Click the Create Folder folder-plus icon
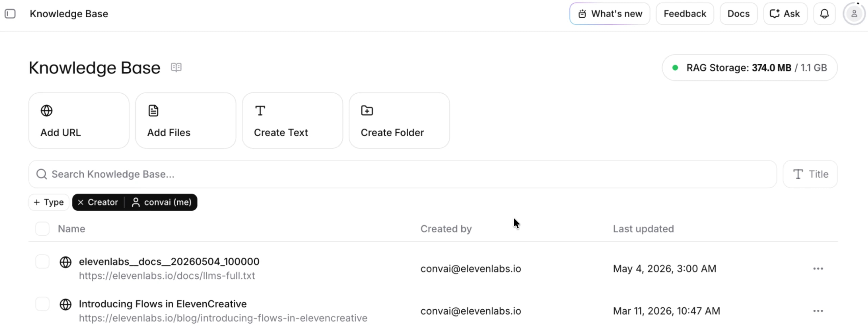Viewport: 868px width, 328px height. tap(367, 111)
